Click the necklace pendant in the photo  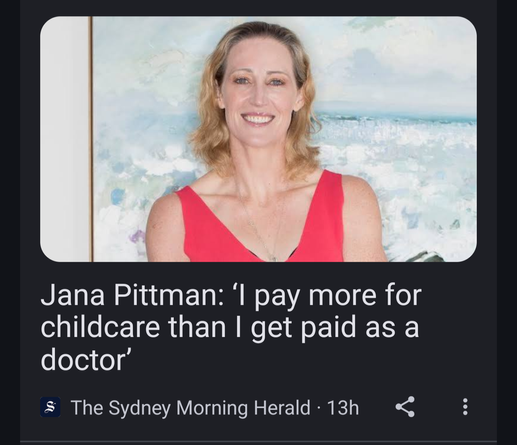pyautogui.click(x=273, y=258)
